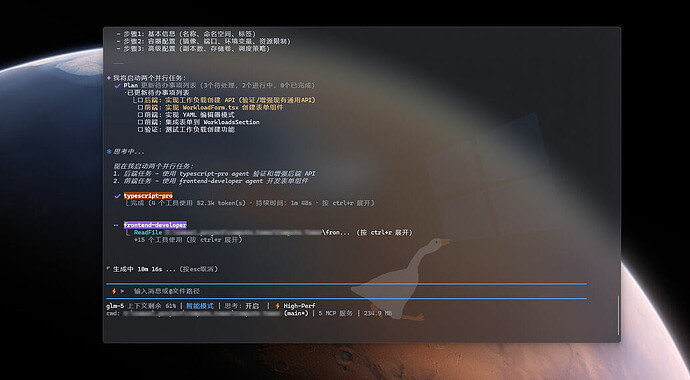
Task: Click the (按esc取消) hint text
Action: click(x=198, y=269)
